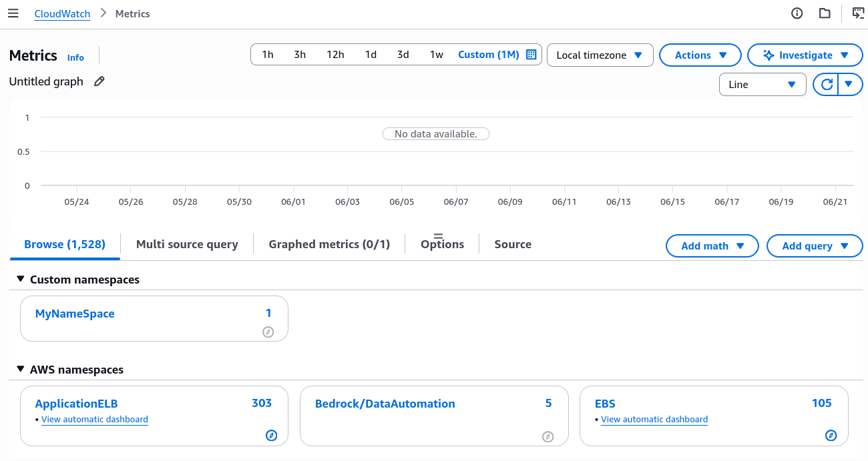This screenshot has height=461, width=868.
Task: Open the CloudShell icon in top bar
Action: (x=858, y=13)
